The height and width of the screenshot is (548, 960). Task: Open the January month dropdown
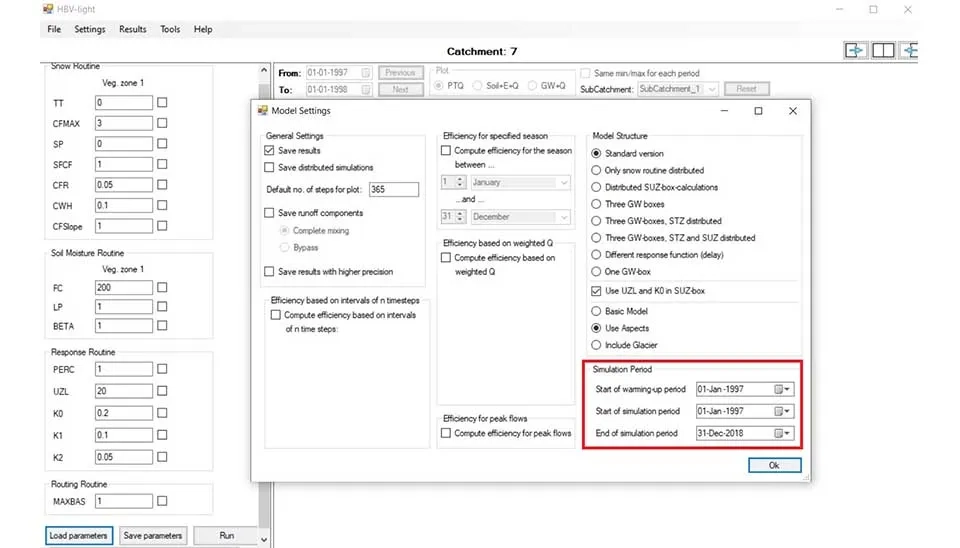tap(563, 183)
